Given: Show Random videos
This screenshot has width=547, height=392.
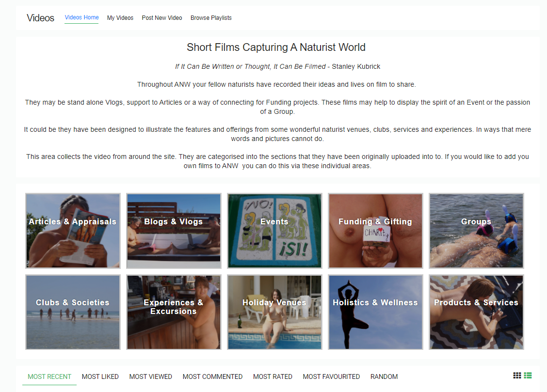Looking at the screenshot, I should pos(384,376).
